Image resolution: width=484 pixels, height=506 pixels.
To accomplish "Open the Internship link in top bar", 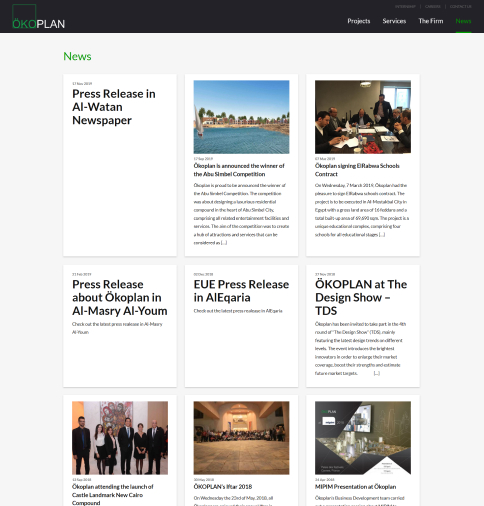I will coord(405,6).
